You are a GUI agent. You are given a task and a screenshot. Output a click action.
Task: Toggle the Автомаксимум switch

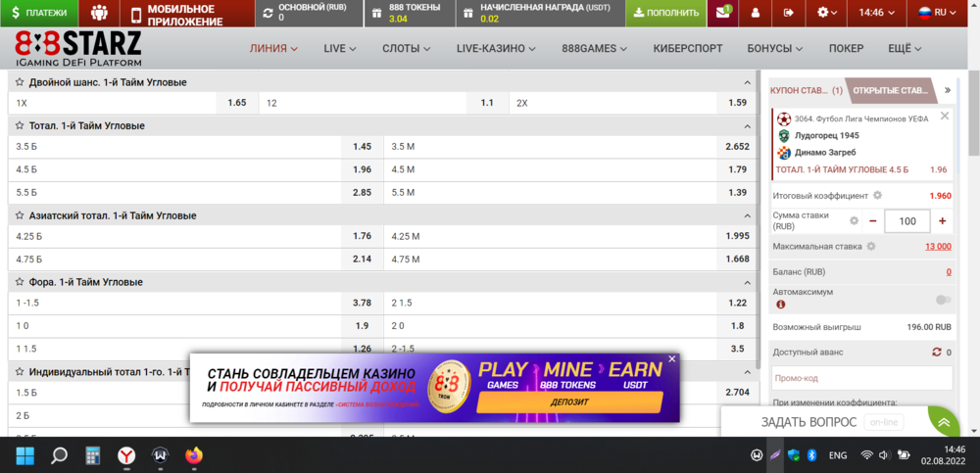944,300
